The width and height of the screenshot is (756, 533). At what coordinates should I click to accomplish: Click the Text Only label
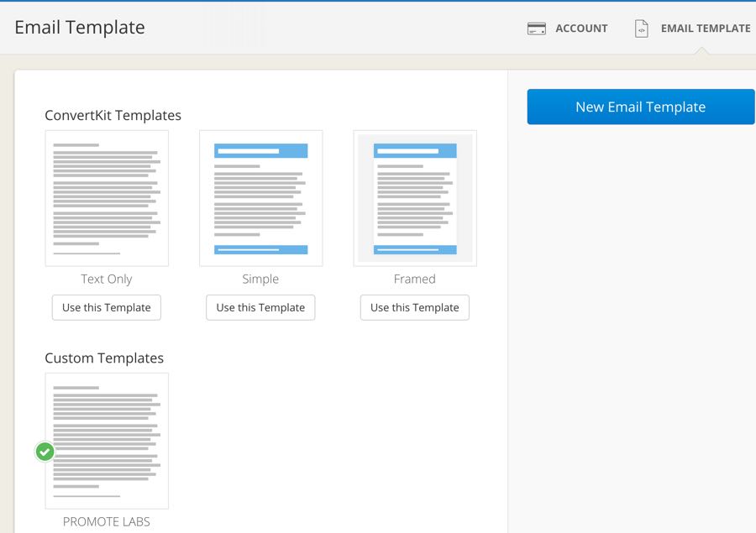click(107, 279)
